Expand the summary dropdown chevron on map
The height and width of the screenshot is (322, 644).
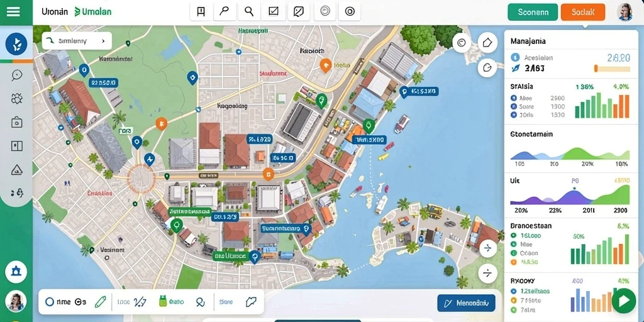pyautogui.click(x=104, y=41)
